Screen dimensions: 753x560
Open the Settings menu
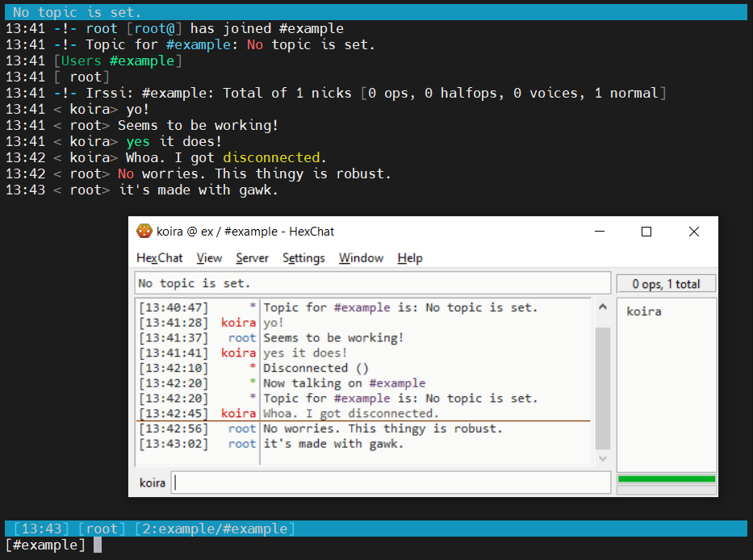(303, 258)
